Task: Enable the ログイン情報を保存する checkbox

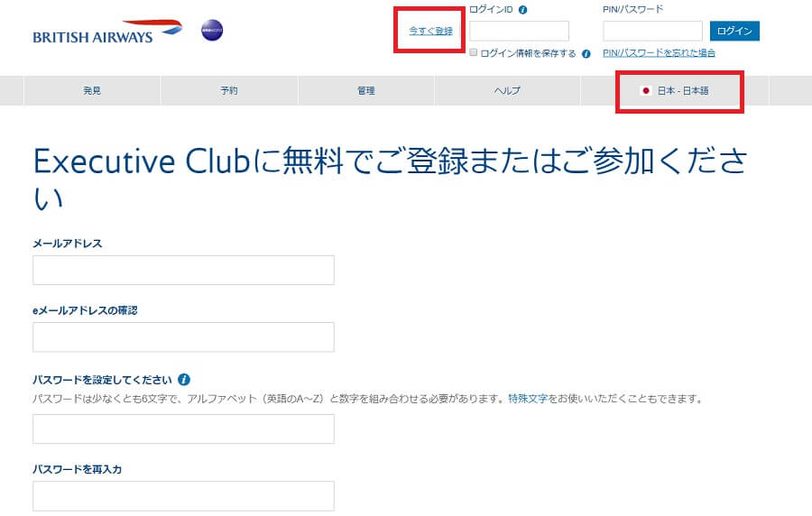Action: click(474, 53)
